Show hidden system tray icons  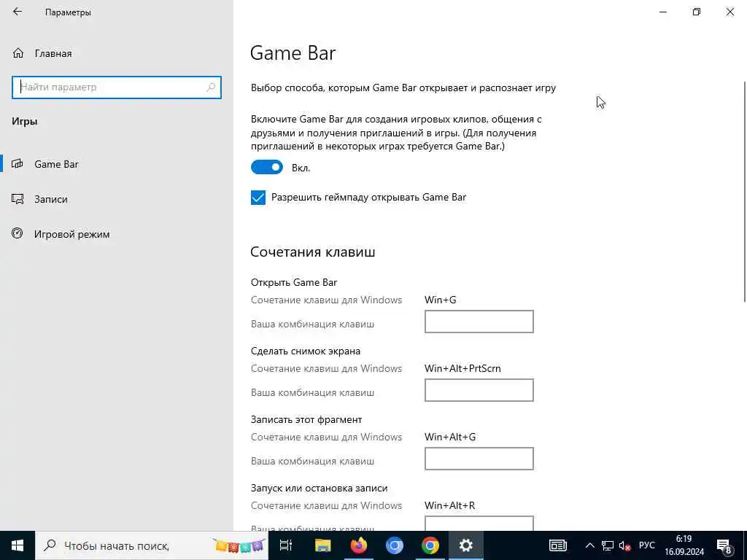click(x=589, y=545)
